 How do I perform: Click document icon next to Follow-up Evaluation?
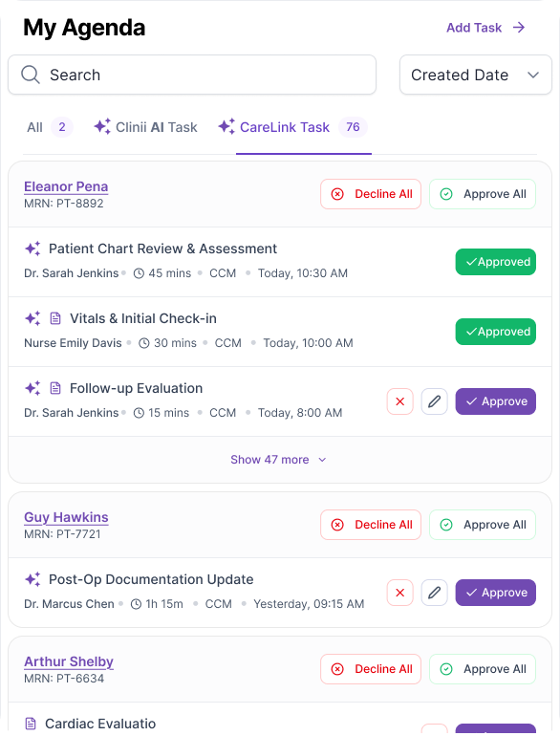click(x=55, y=388)
